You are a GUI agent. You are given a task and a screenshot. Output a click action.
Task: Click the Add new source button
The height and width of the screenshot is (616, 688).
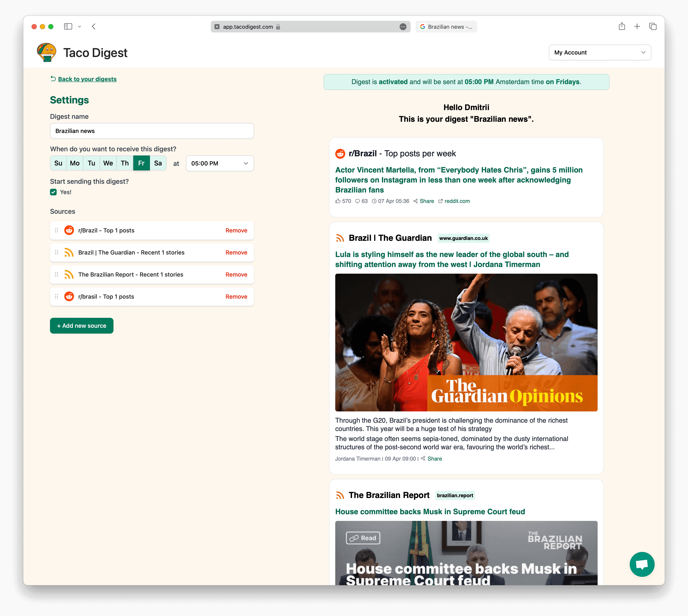[82, 326]
